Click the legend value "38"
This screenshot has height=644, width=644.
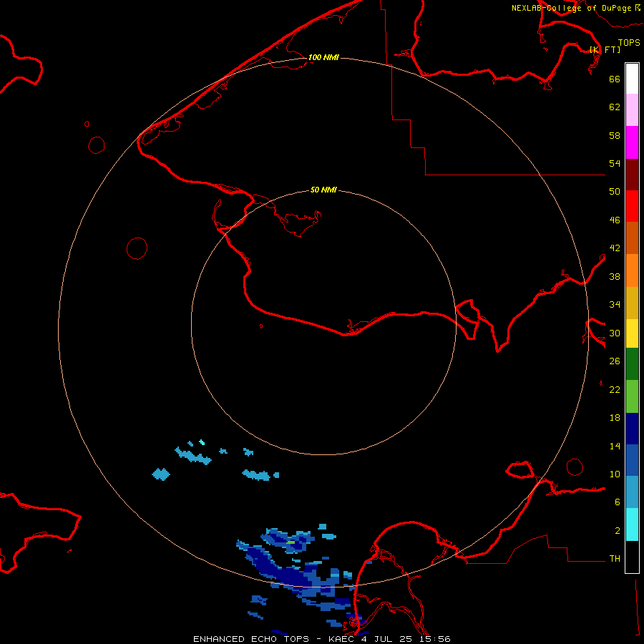click(615, 276)
